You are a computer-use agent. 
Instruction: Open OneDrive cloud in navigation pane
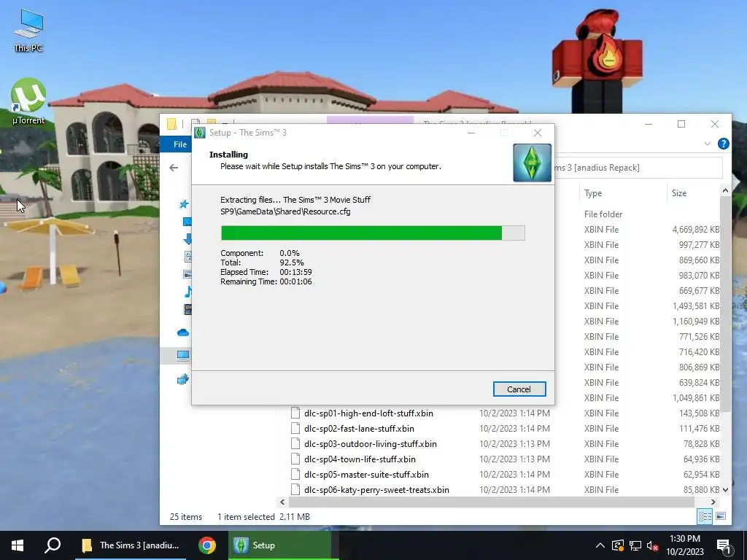click(x=183, y=332)
